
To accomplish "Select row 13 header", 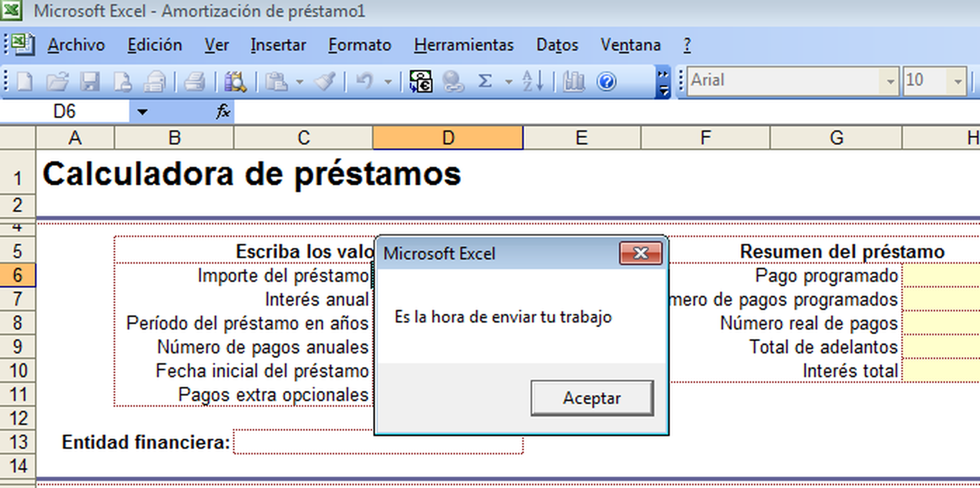I will [18, 442].
